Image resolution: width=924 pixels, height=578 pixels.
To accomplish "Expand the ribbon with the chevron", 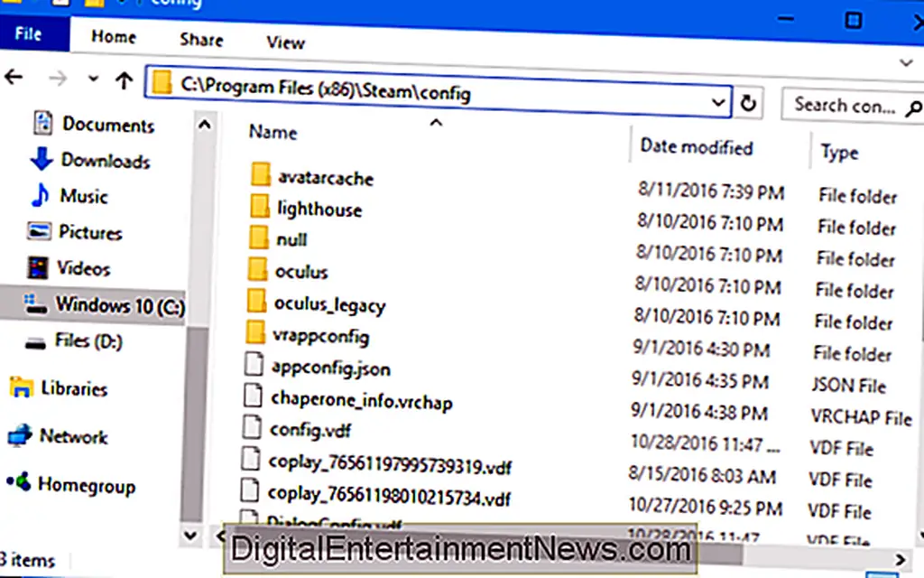I will (908, 61).
